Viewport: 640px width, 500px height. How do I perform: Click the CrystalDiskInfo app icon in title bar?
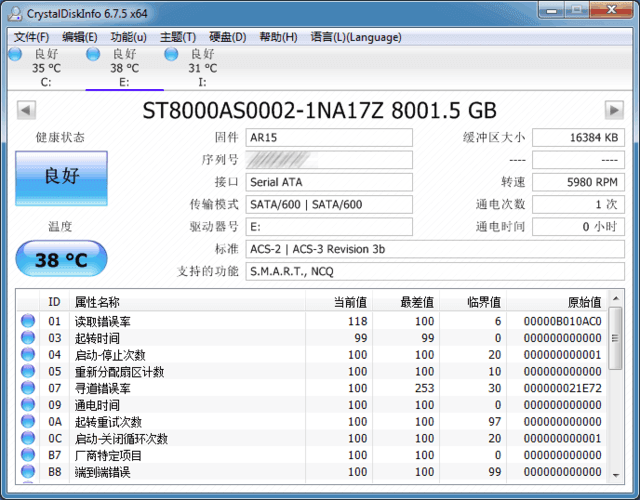(15, 13)
